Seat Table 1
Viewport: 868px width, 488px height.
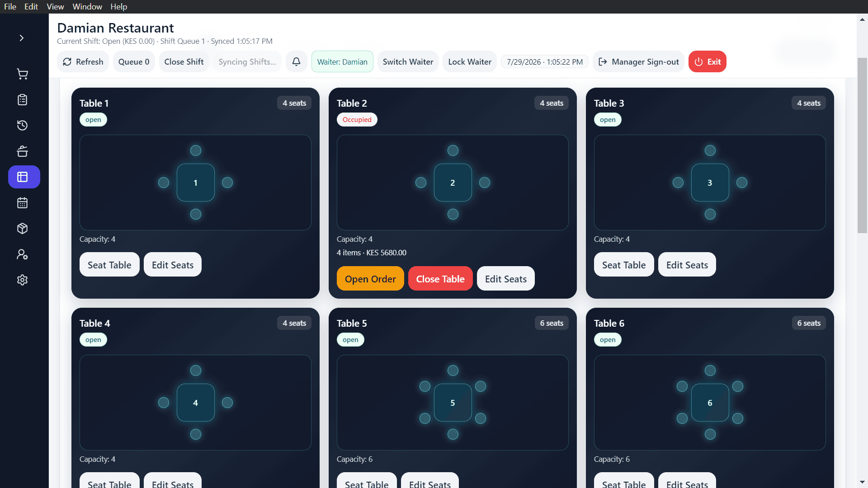tap(109, 265)
